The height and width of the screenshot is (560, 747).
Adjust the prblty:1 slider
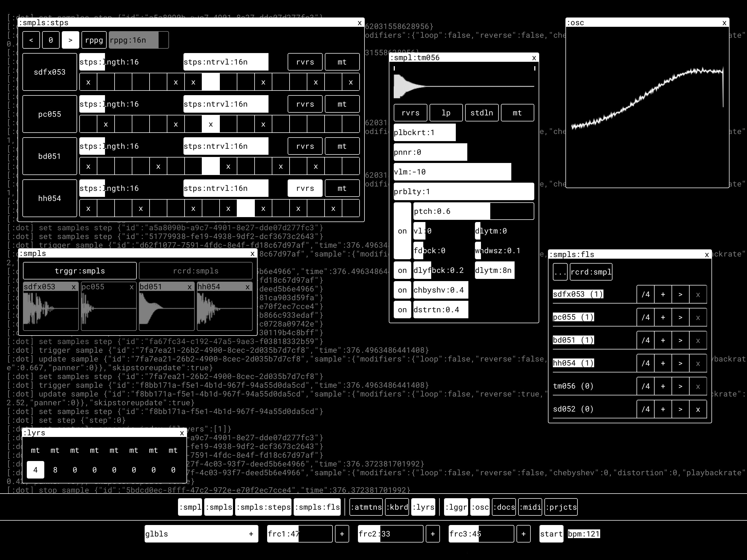[464, 191]
